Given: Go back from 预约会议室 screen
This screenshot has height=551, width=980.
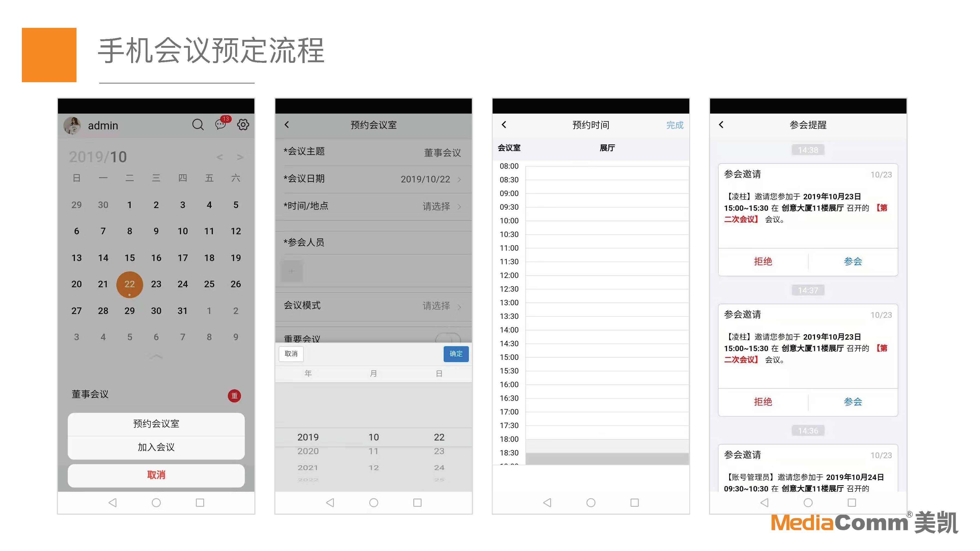Looking at the screenshot, I should click(x=287, y=125).
